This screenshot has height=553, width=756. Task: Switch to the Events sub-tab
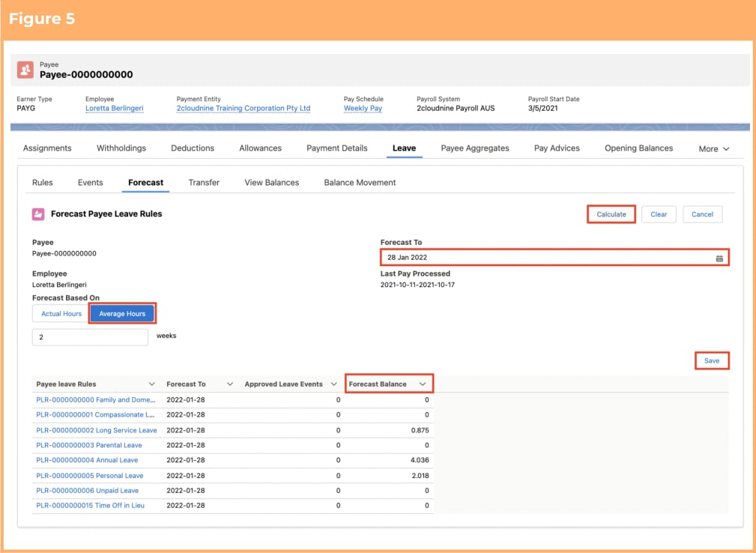[x=90, y=183]
